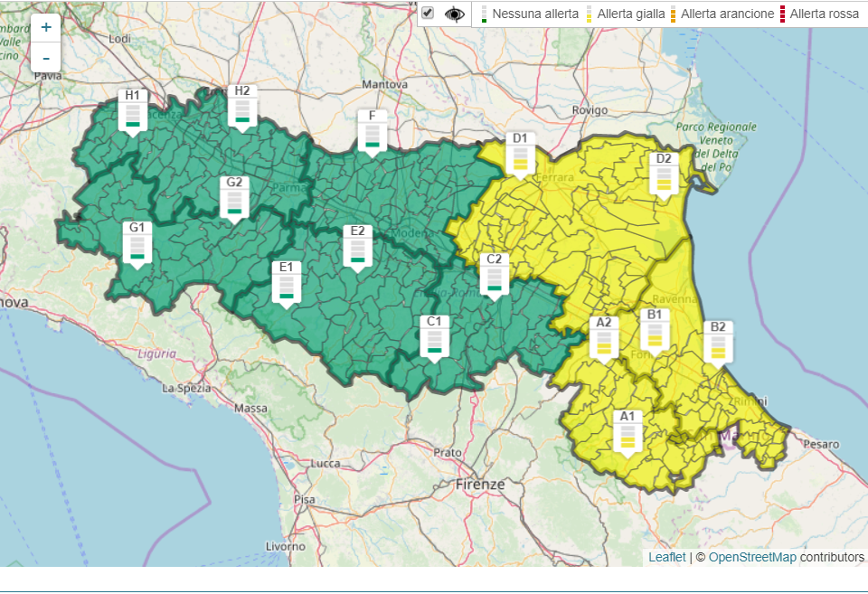The image size is (868, 594).
Task: Open the A1 zone alert marker
Action: pyautogui.click(x=627, y=432)
